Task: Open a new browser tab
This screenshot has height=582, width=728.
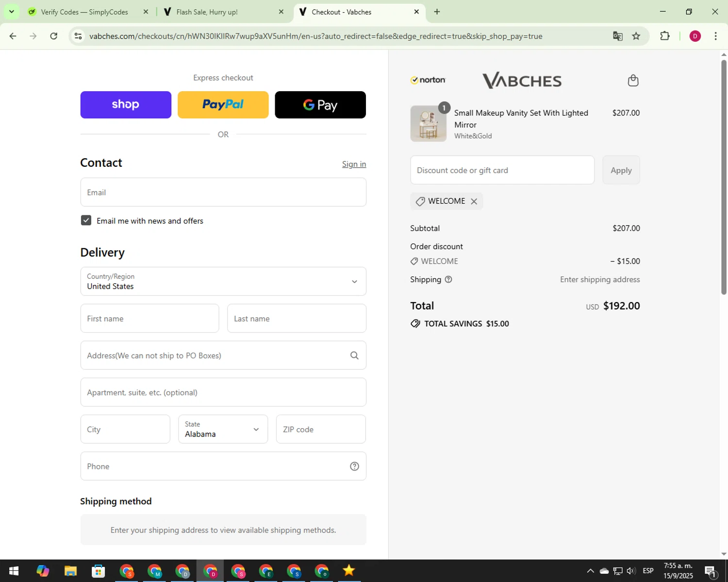Action: (437, 12)
